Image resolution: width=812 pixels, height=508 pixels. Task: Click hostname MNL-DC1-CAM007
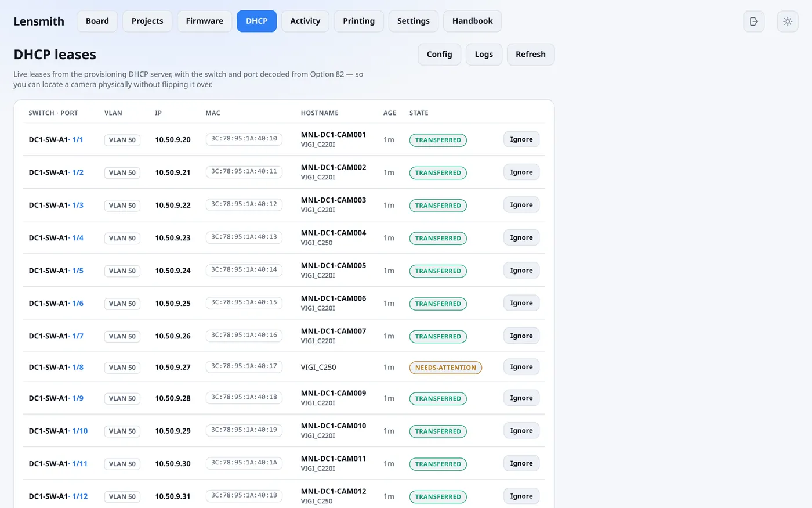[333, 331]
